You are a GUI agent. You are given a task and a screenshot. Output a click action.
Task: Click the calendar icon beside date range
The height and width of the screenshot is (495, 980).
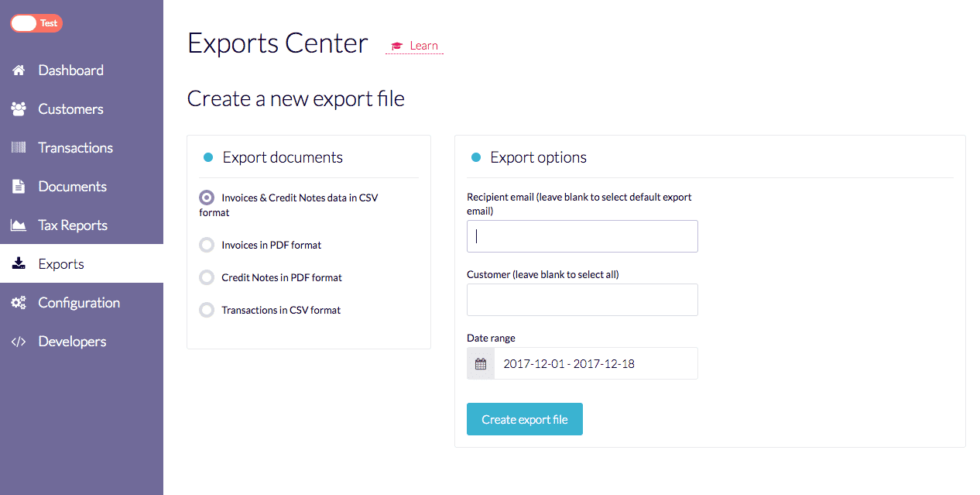click(x=481, y=363)
